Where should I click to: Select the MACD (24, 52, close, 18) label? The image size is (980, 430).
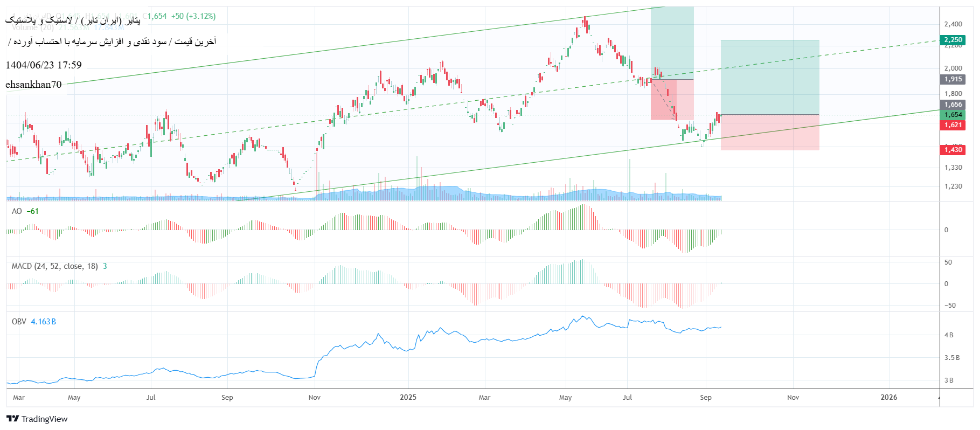tap(54, 266)
